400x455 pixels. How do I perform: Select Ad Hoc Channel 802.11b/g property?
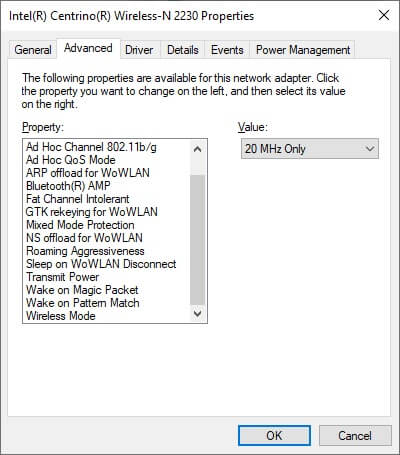coord(91,147)
